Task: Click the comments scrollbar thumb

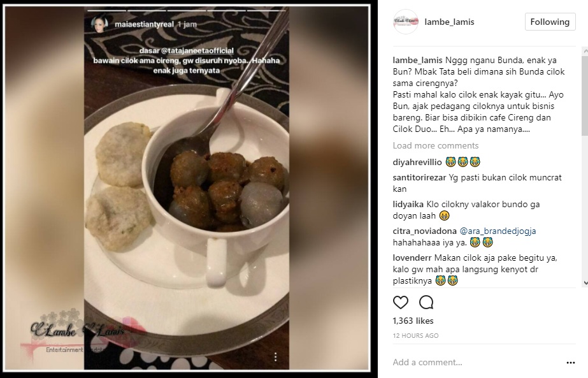Action: click(x=585, y=96)
